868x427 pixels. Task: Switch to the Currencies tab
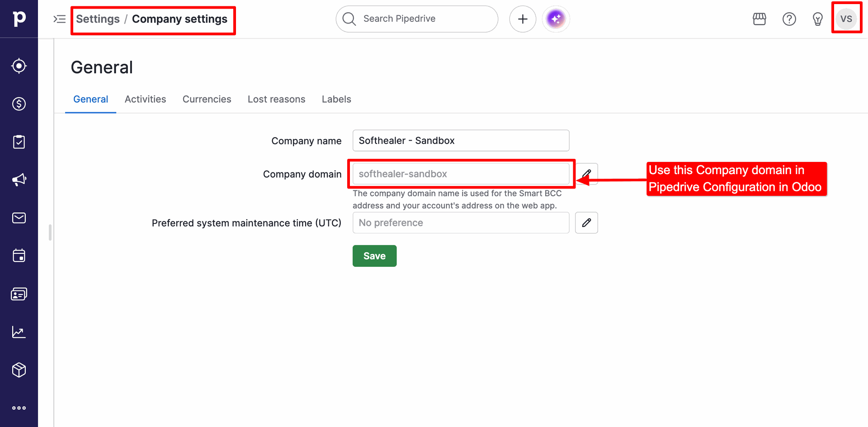(207, 100)
